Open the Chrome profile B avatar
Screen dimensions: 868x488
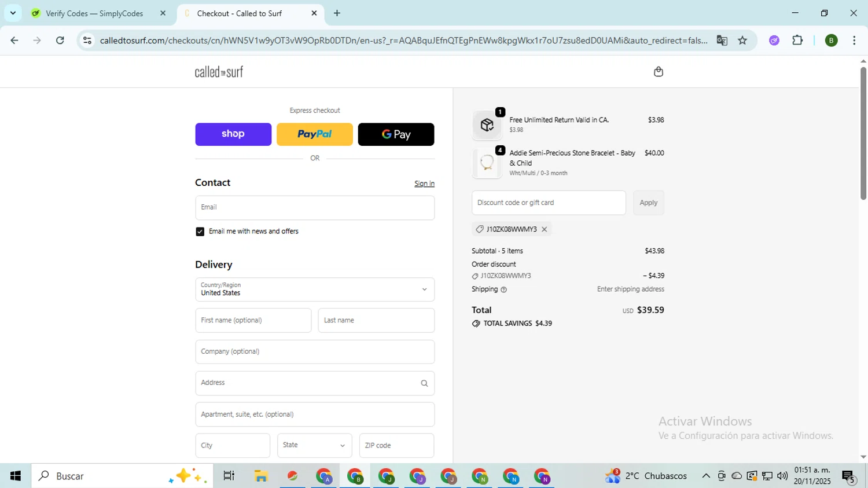coord(831,41)
